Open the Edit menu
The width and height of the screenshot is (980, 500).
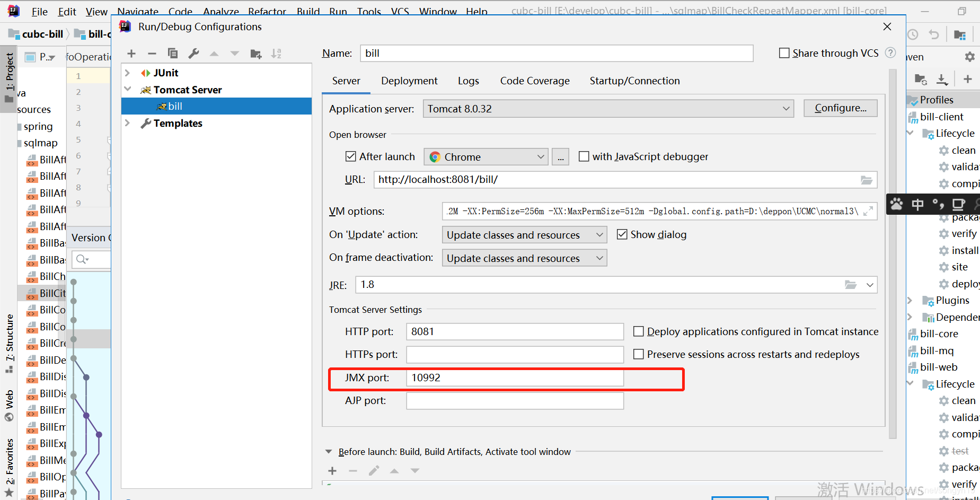pos(67,11)
